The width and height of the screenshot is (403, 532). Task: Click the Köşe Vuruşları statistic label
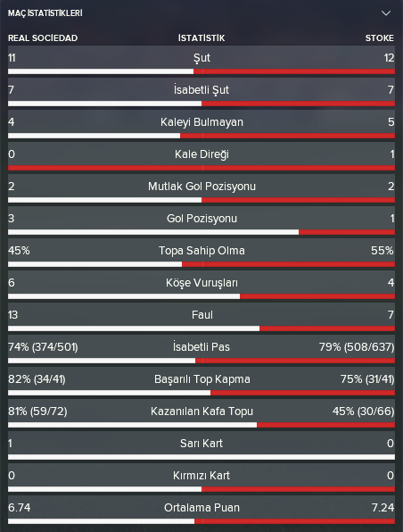tap(201, 283)
